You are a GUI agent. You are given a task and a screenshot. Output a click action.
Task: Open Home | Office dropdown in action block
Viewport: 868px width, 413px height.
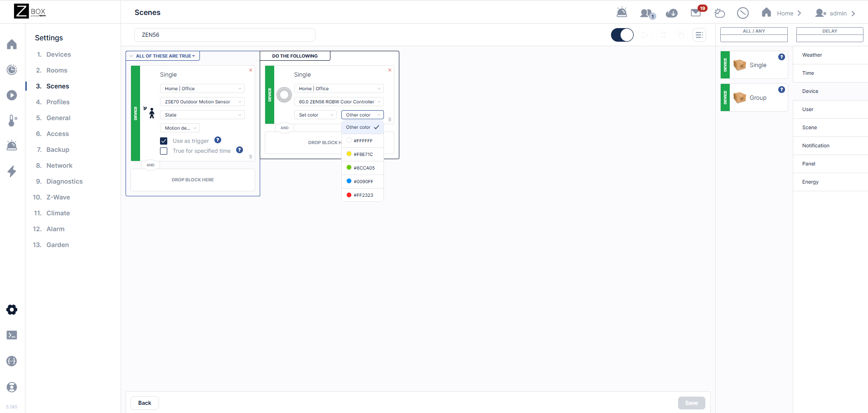pyautogui.click(x=339, y=89)
